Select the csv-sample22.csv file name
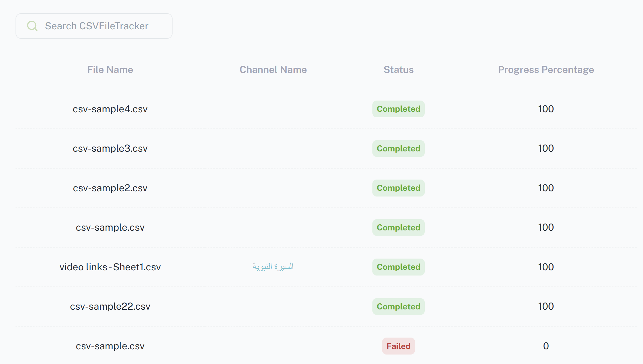Image resolution: width=643 pixels, height=364 pixels. tap(110, 306)
